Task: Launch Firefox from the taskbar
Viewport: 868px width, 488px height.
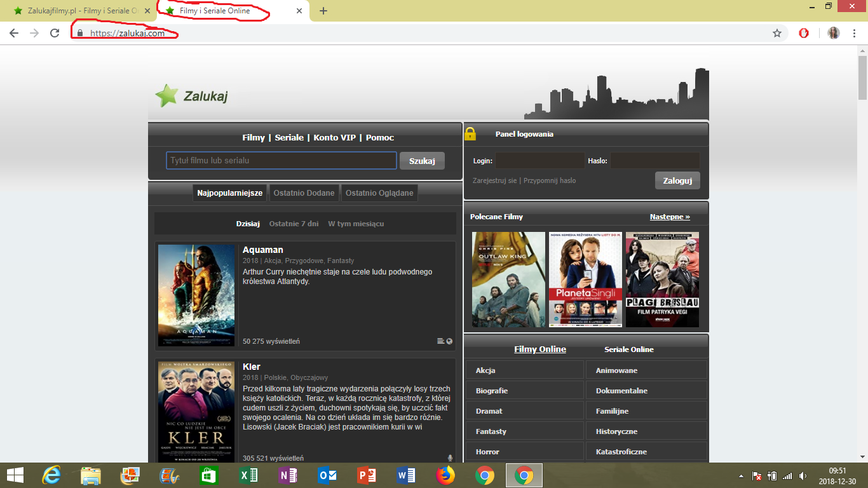Action: (445, 475)
